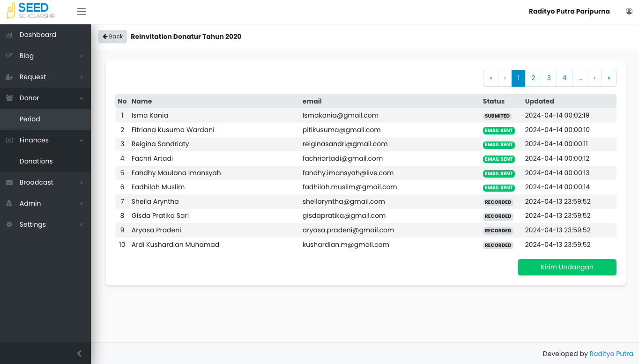Click the Name column header
The height and width of the screenshot is (364, 639).
coord(141,101)
